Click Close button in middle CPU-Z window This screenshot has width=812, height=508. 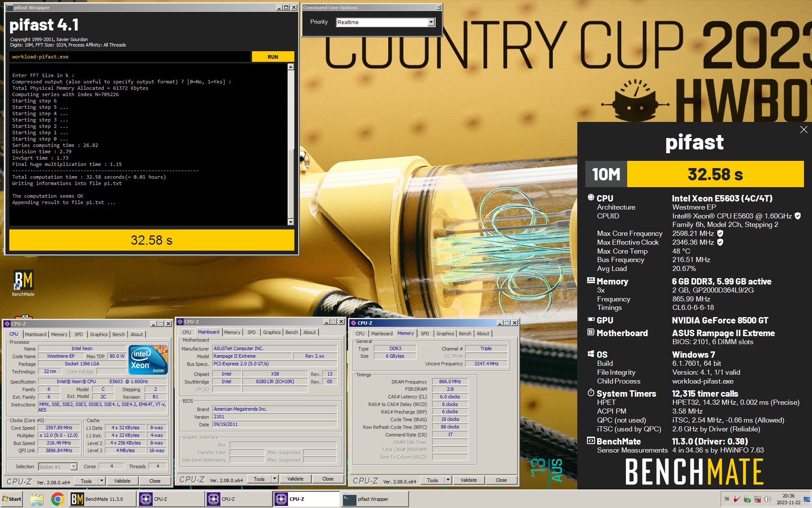tap(328, 479)
